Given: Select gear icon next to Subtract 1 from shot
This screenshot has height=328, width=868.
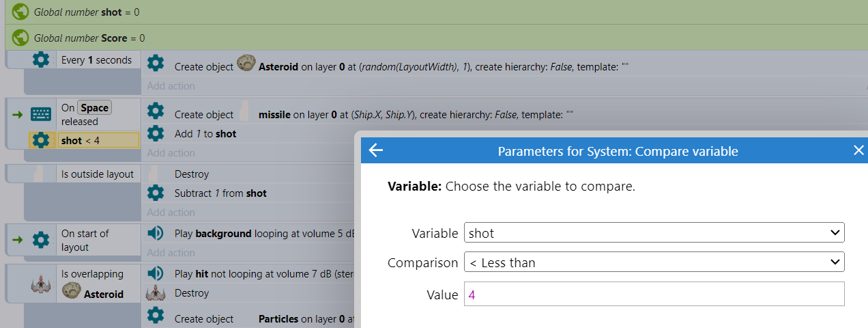Looking at the screenshot, I should (156, 193).
